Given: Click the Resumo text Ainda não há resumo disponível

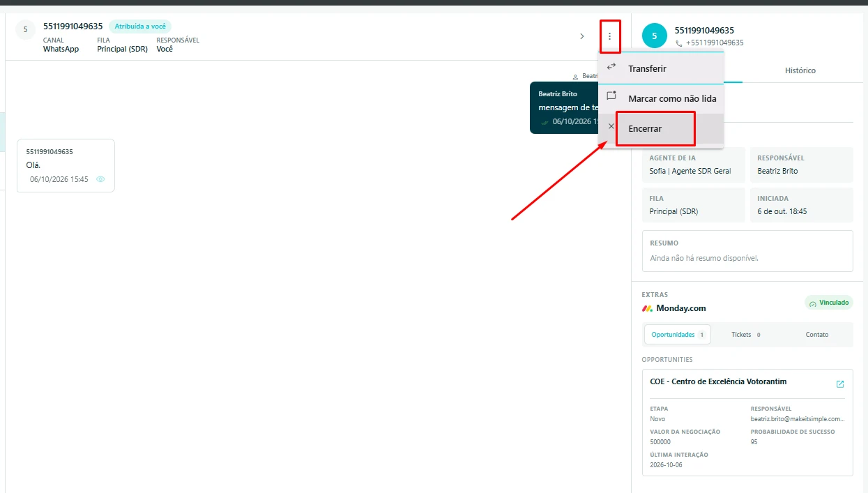Looking at the screenshot, I should (704, 258).
